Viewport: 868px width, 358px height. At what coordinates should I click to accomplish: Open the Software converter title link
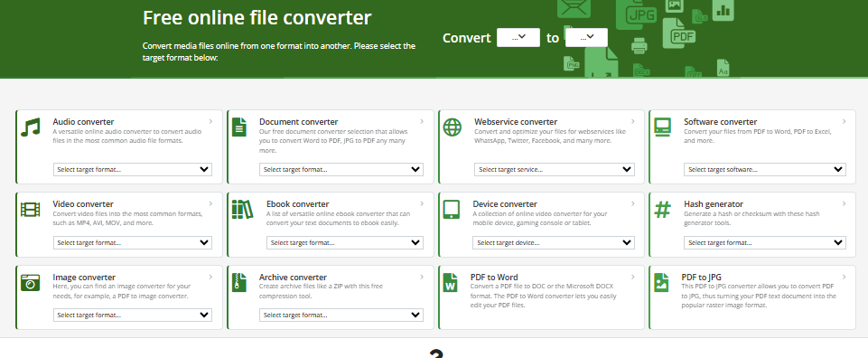(720, 122)
